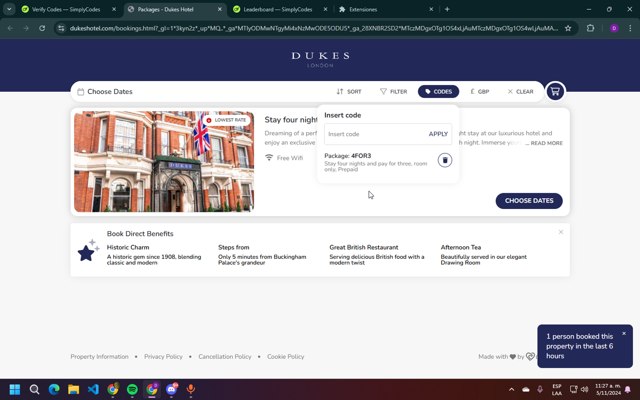The width and height of the screenshot is (640, 400).
Task: Close the Leaderboard tab
Action: pos(325,9)
